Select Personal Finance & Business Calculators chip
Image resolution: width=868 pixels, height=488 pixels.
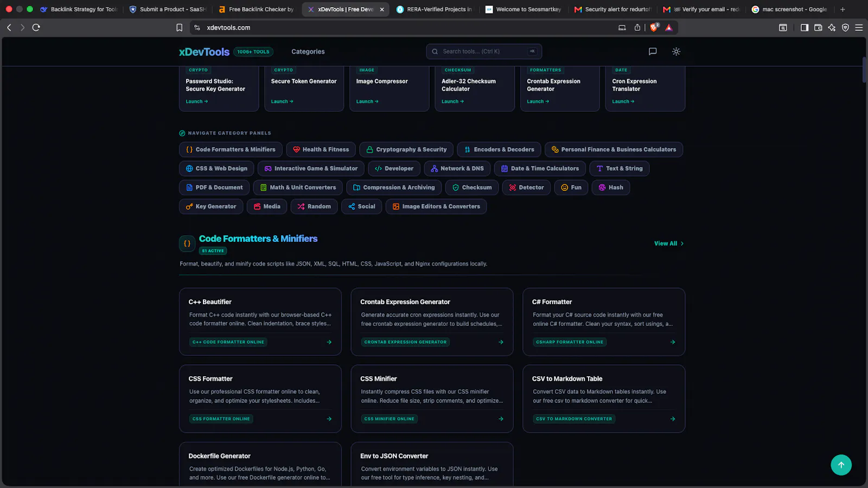(x=614, y=150)
